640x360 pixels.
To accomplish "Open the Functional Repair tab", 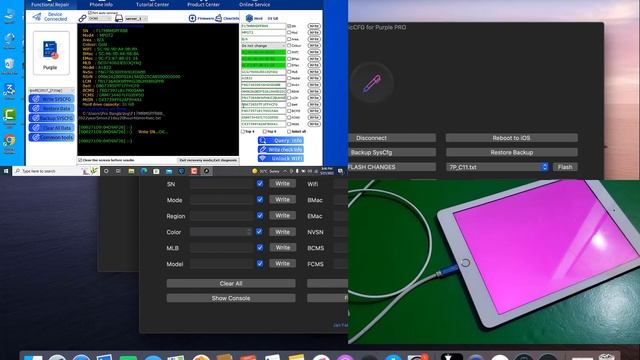I will click(x=50, y=4).
